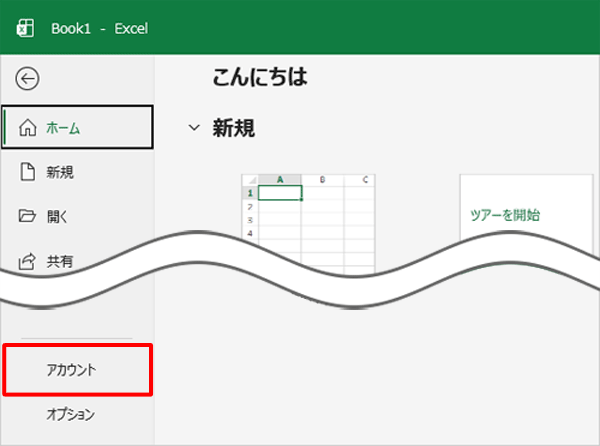This screenshot has height=446, width=600.
Task: Select the ホーム house icon
Action: click(x=28, y=127)
